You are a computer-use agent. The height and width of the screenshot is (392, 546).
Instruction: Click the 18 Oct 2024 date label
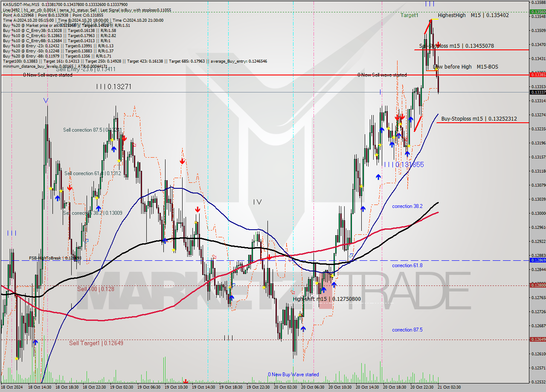click(12, 387)
